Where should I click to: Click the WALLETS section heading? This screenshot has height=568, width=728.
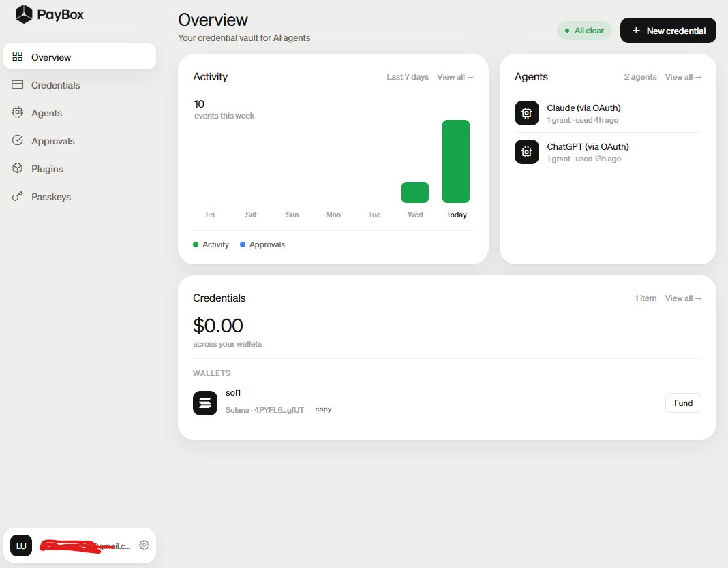coord(211,373)
